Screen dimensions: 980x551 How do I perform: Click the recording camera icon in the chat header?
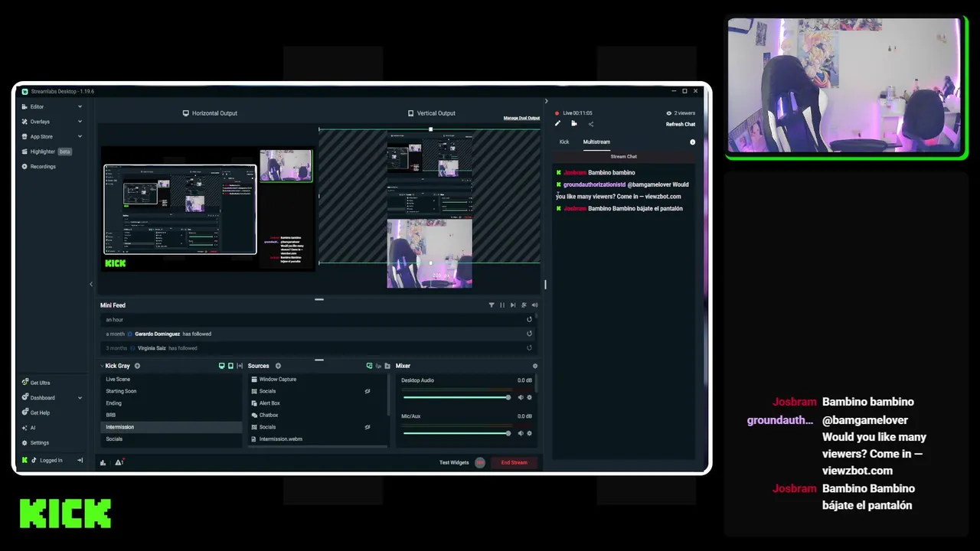(574, 124)
